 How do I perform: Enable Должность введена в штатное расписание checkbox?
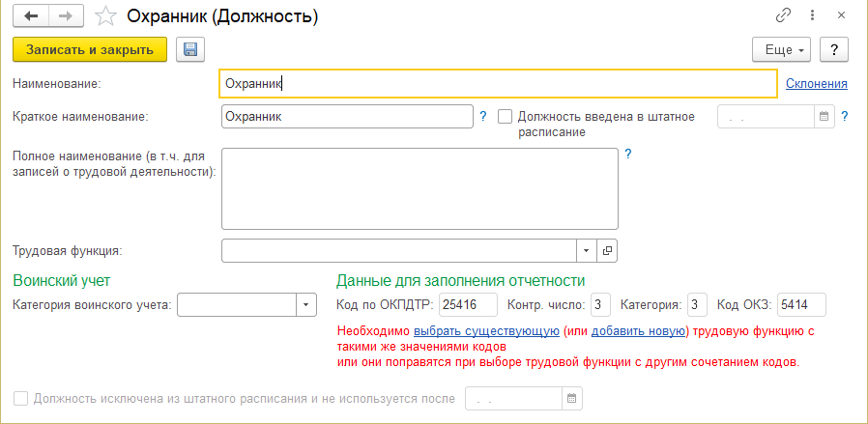pyautogui.click(x=505, y=117)
